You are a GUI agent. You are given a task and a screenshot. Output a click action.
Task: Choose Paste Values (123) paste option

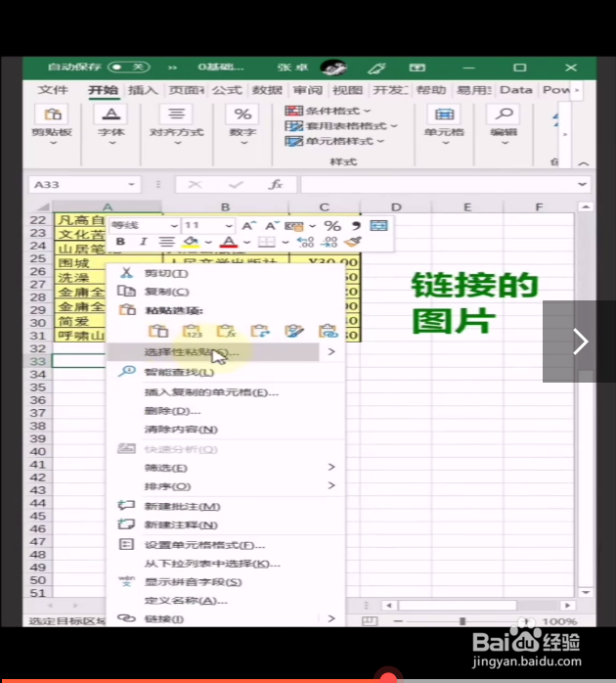(193, 331)
